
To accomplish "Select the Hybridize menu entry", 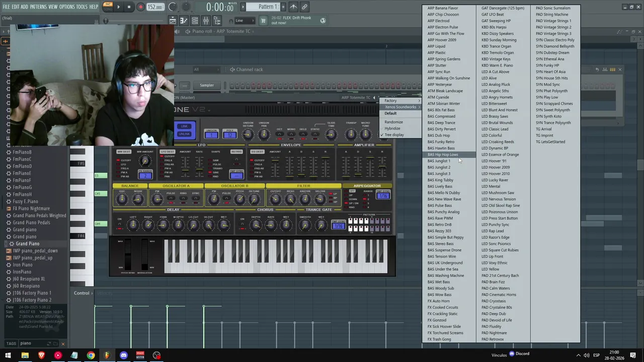I will click(x=400, y=128).
